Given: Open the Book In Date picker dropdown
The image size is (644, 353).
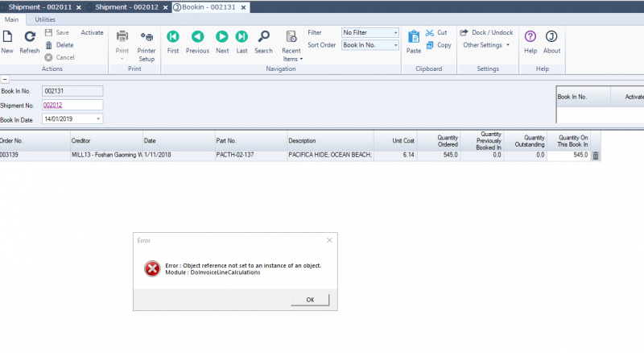Looking at the screenshot, I should click(98, 119).
